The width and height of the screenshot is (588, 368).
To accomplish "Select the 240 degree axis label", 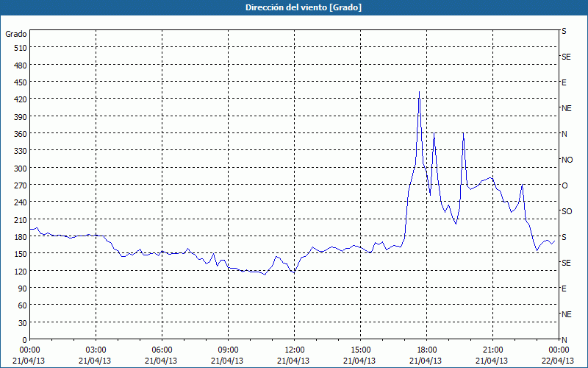I will (x=21, y=202).
